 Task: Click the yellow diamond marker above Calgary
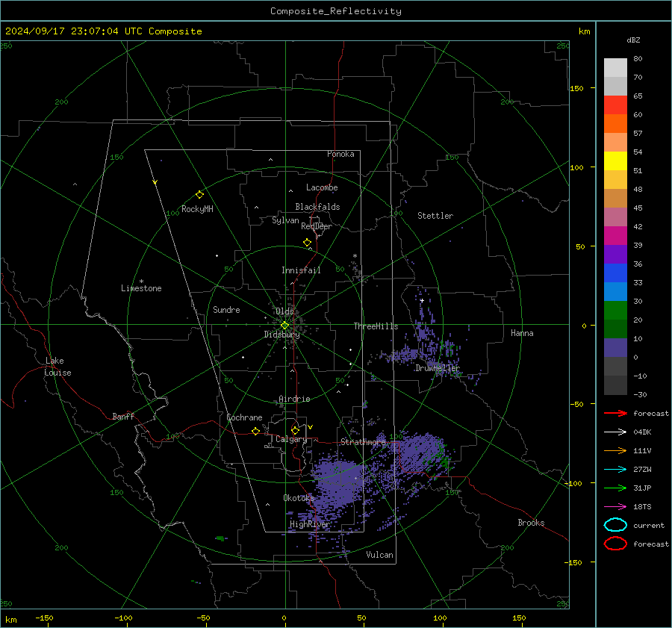tap(295, 430)
